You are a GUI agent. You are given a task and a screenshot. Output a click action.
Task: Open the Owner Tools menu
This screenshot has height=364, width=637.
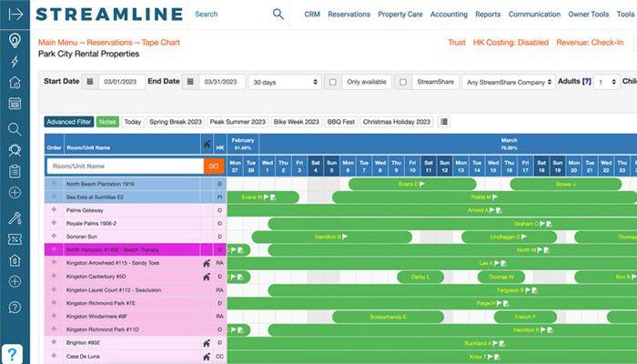tap(588, 15)
